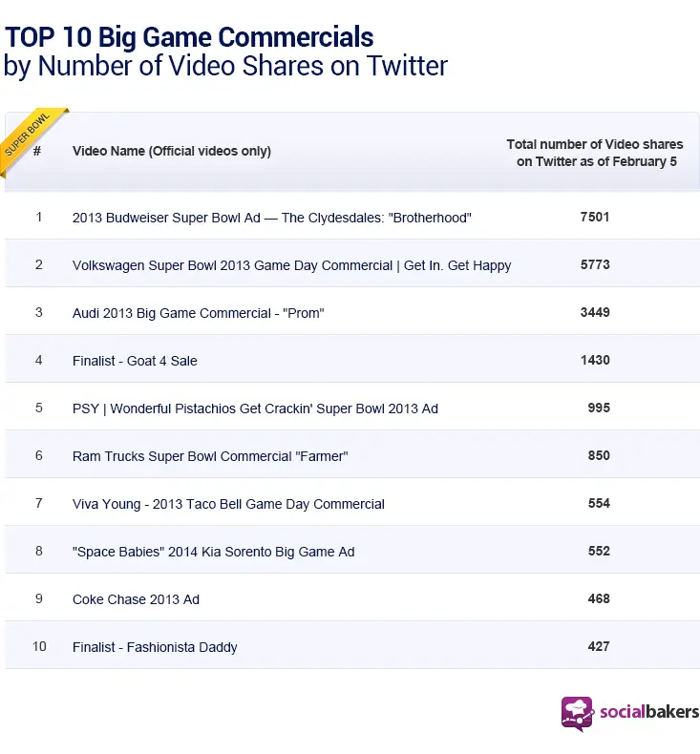Open the Volkswagen Get In. Get Happy video
This screenshot has width=700, height=754.
(x=291, y=265)
